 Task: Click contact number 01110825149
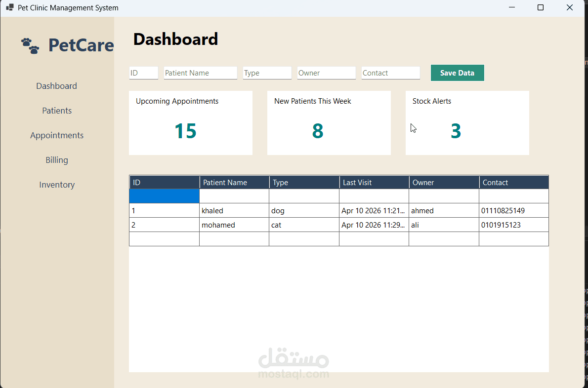[x=514, y=210]
